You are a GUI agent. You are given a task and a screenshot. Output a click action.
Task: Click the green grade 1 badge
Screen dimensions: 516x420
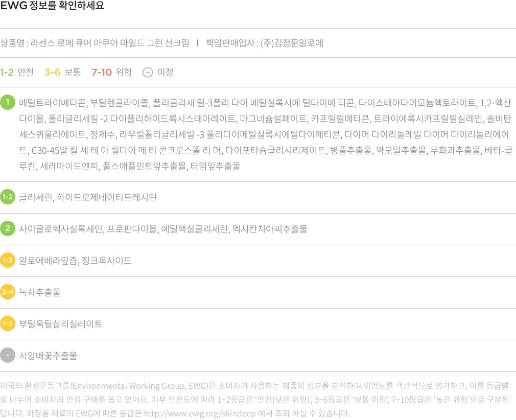coord(8,103)
